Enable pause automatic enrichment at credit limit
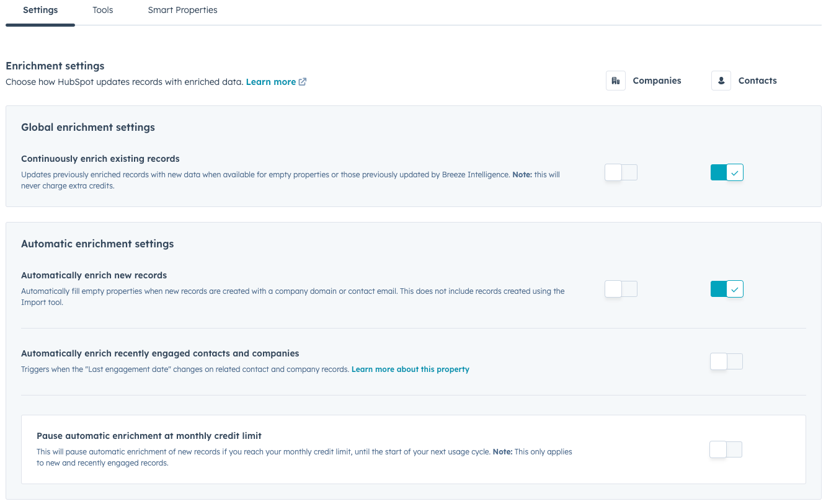This screenshot has width=826, height=504. (x=726, y=449)
